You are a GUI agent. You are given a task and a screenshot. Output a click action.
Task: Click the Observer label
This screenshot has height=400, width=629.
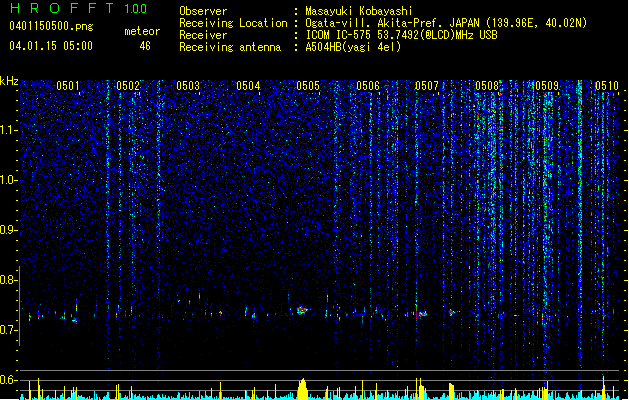[203, 11]
